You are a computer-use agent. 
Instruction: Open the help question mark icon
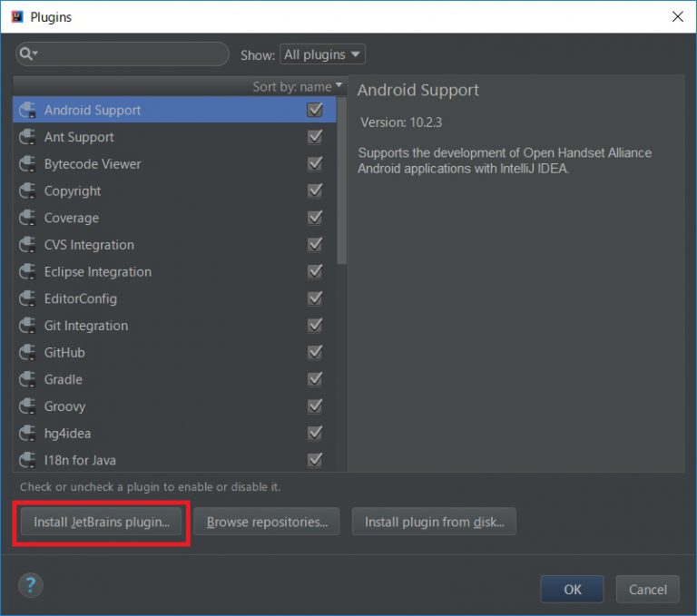30,584
